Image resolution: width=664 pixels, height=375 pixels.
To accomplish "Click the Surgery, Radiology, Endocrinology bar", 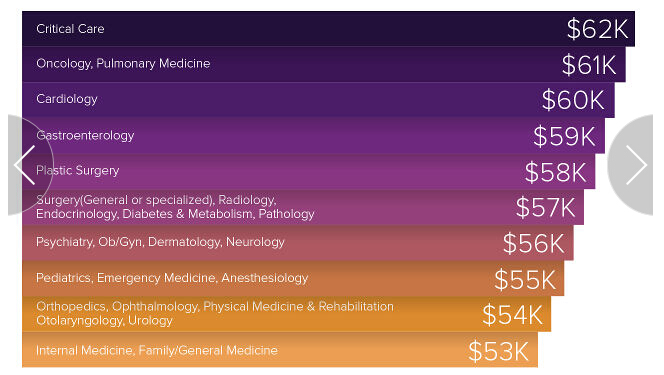I will (x=303, y=207).
